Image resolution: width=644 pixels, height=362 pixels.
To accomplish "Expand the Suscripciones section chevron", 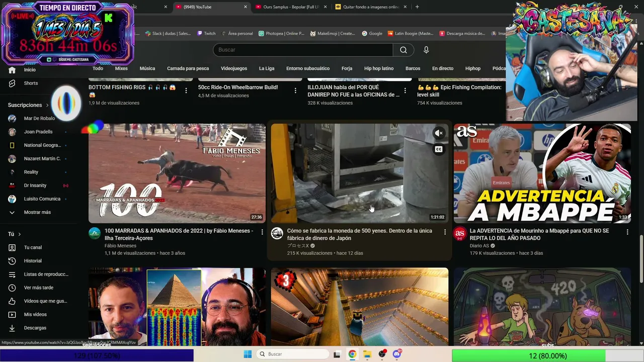I will pyautogui.click(x=47, y=105).
